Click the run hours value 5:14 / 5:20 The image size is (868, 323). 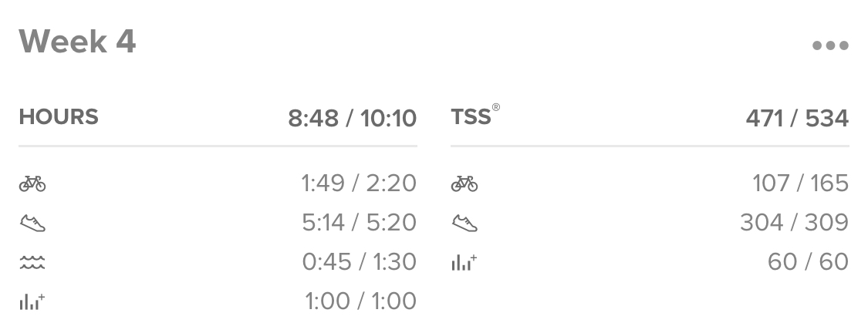[359, 222]
